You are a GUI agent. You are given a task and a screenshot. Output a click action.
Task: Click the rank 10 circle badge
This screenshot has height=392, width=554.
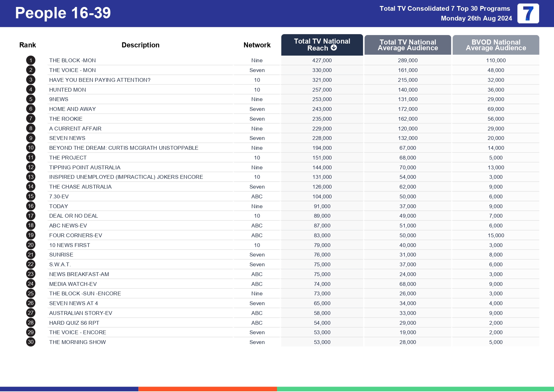[x=30, y=148]
